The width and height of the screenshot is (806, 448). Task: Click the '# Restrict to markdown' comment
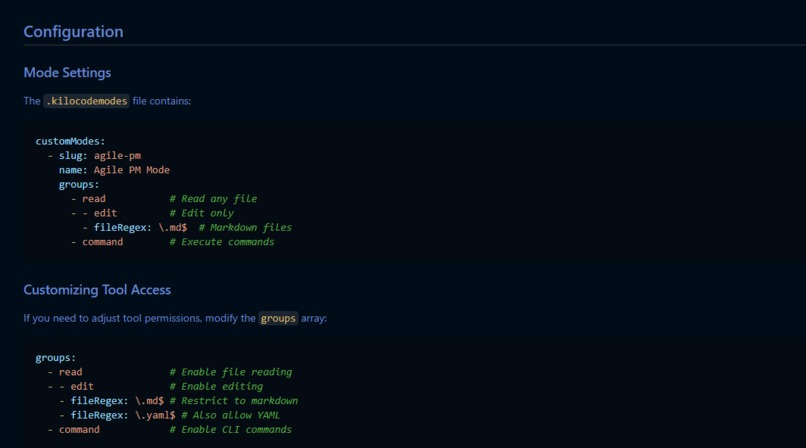point(233,401)
